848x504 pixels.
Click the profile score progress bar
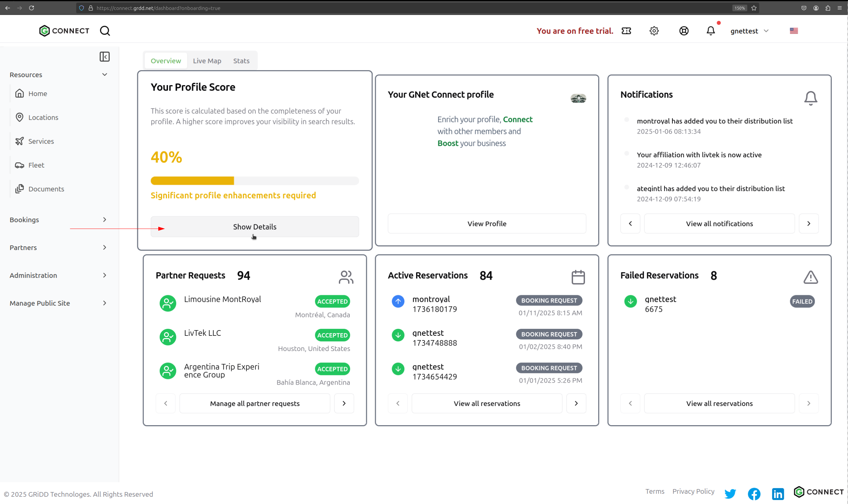[255, 181]
